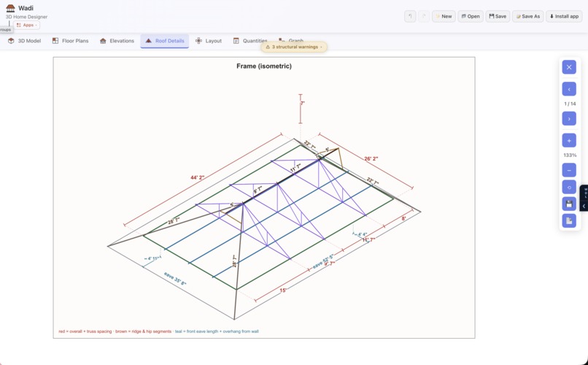Screen dimensions: 588x365
Task: Open an existing project file
Action: [471, 16]
